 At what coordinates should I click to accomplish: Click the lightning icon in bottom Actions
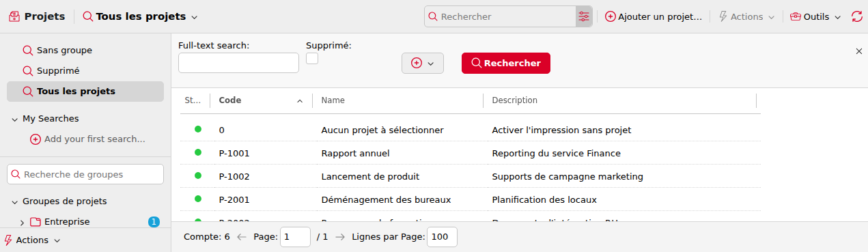coord(8,240)
